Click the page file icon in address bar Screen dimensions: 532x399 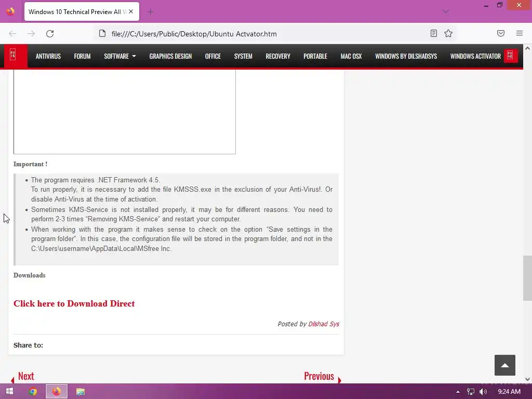click(x=102, y=33)
